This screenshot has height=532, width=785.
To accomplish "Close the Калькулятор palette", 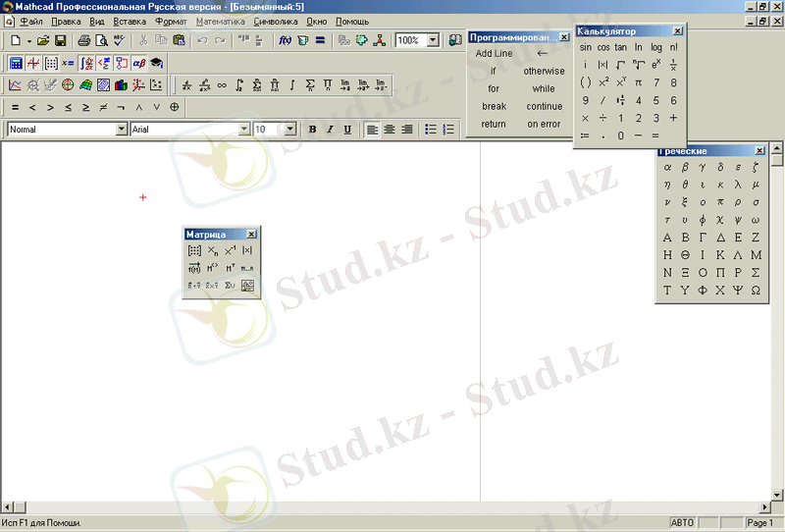I will point(677,31).
